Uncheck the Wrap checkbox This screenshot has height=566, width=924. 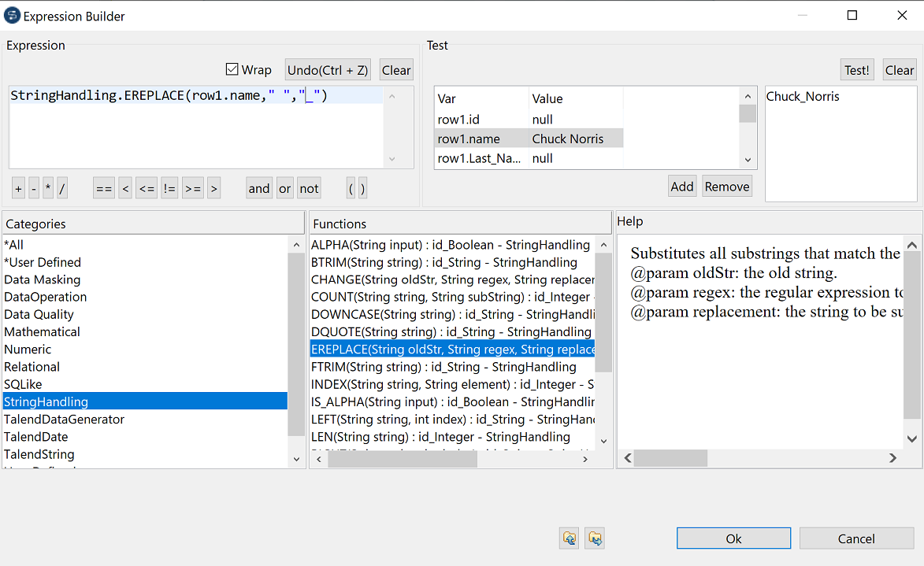pyautogui.click(x=232, y=69)
